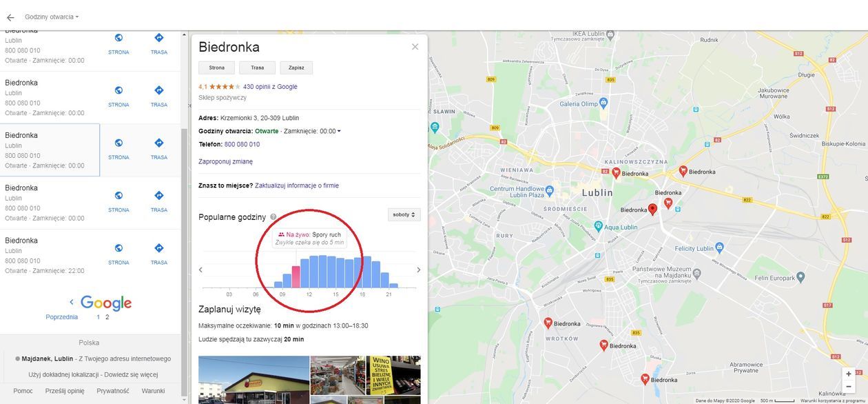868x404 pixels.
Task: Zoom out on the map
Action: (x=849, y=387)
